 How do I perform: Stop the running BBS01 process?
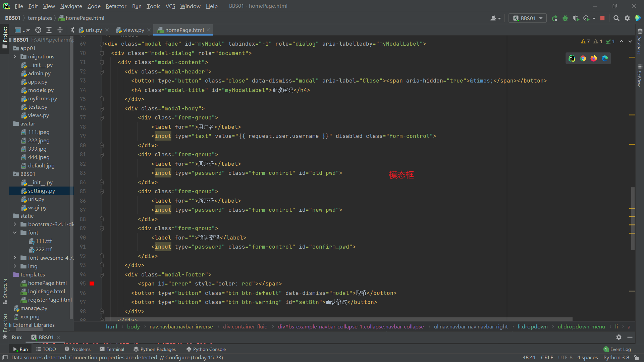pyautogui.click(x=602, y=18)
